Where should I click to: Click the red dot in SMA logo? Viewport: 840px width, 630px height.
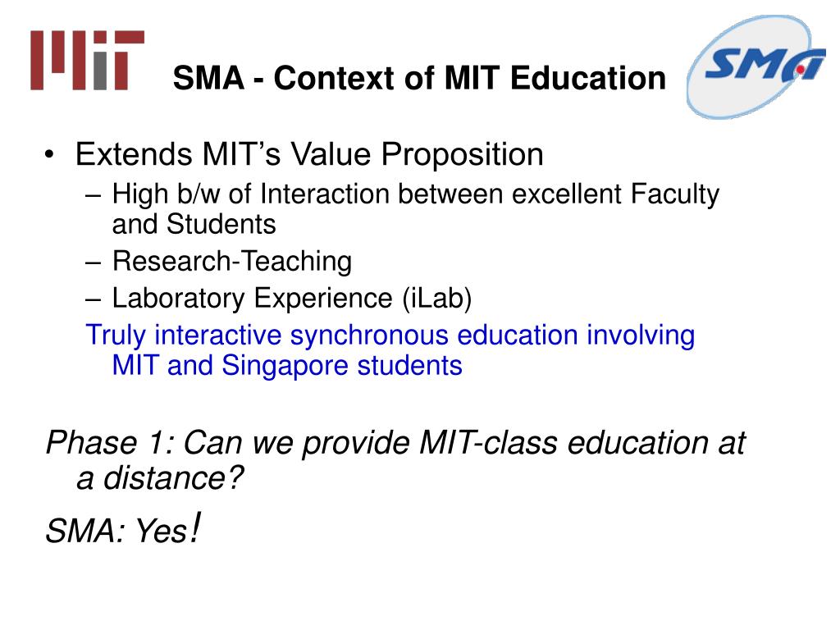[801, 70]
